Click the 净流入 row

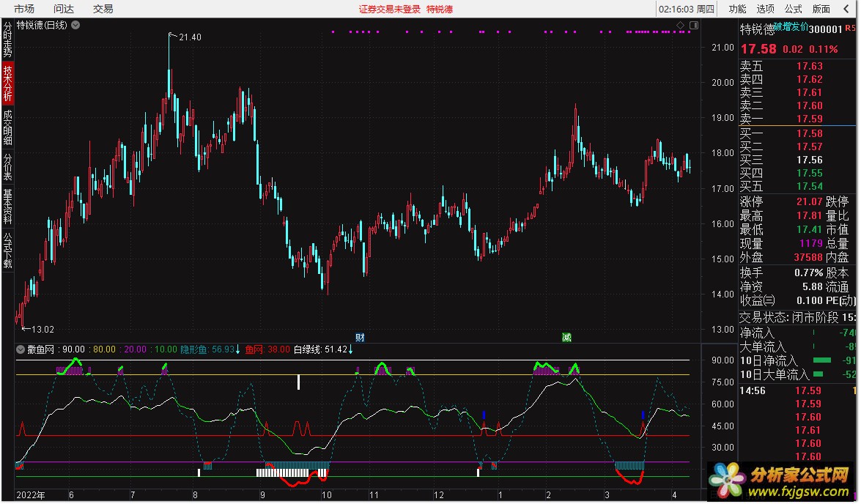[x=797, y=333]
